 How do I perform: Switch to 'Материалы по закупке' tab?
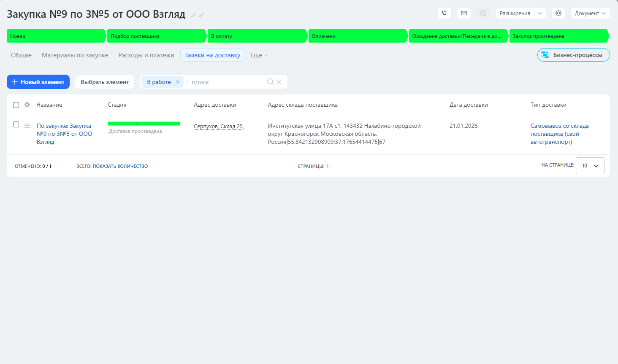(75, 55)
